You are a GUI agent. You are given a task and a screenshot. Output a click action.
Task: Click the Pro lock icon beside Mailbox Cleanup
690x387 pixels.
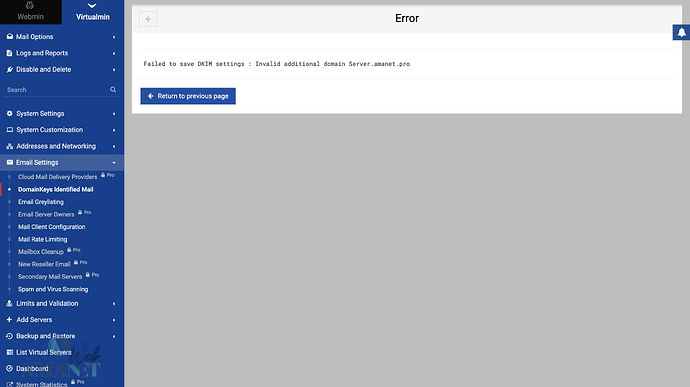pos(69,250)
